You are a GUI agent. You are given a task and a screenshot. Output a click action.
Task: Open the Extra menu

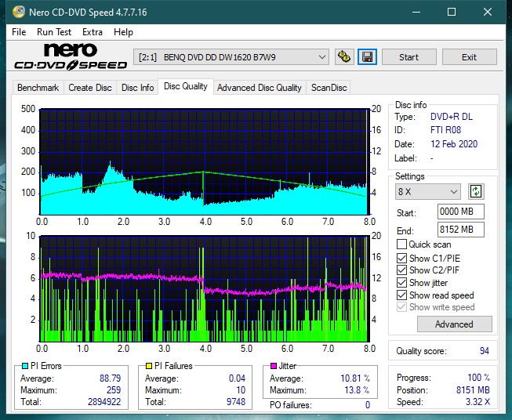coord(93,32)
